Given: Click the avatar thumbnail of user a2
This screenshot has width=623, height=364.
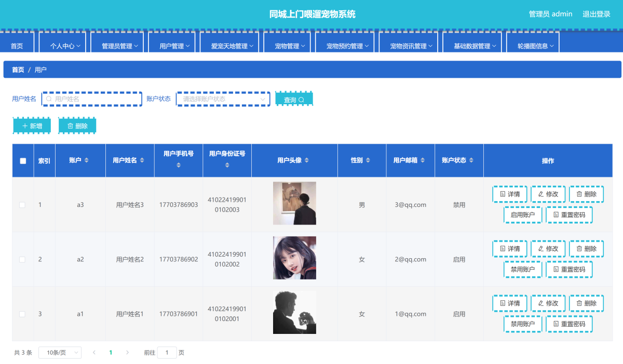Looking at the screenshot, I should point(294,258).
